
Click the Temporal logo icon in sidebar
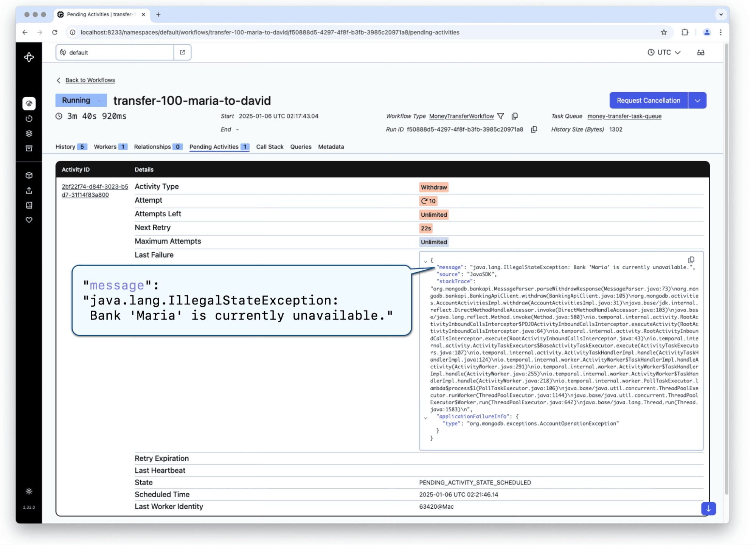29,57
